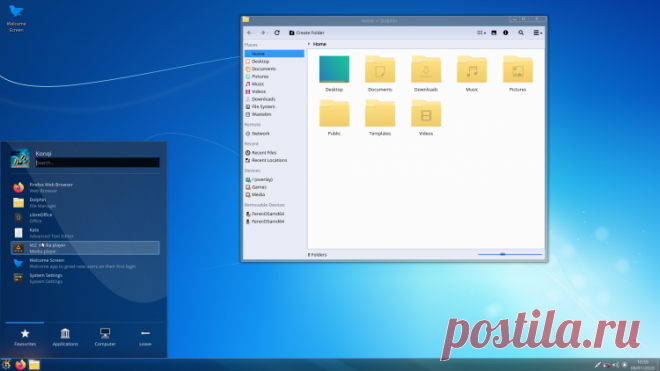
Task: Click the network tray icon
Action: (607, 365)
